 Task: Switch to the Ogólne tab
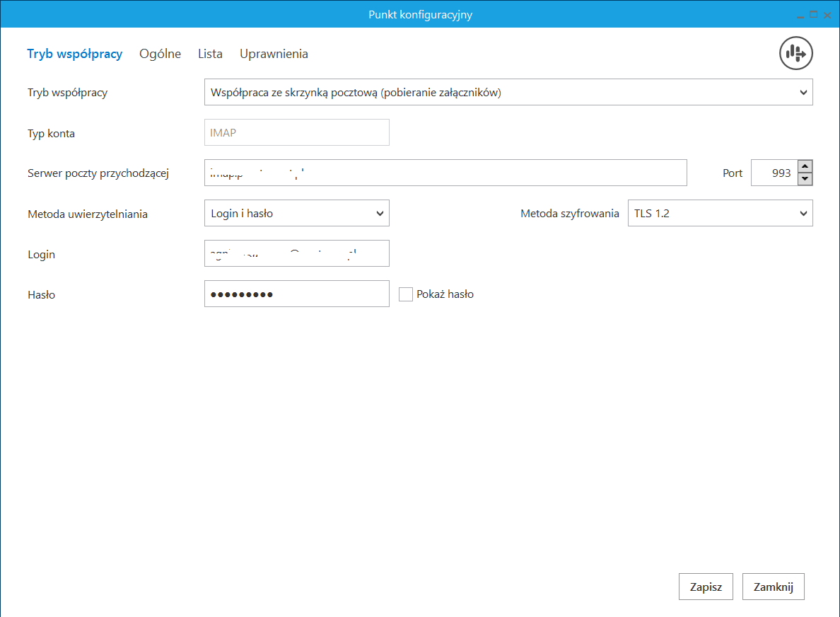click(x=160, y=54)
